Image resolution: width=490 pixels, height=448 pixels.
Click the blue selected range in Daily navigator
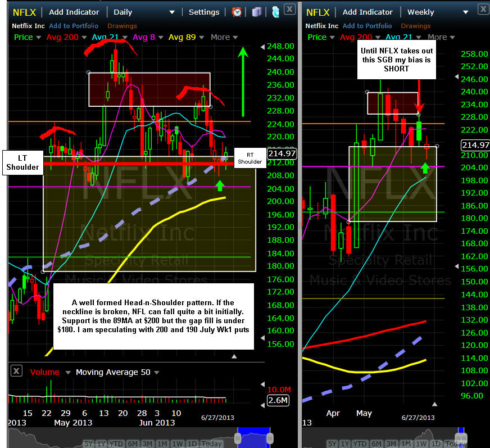[x=254, y=437]
